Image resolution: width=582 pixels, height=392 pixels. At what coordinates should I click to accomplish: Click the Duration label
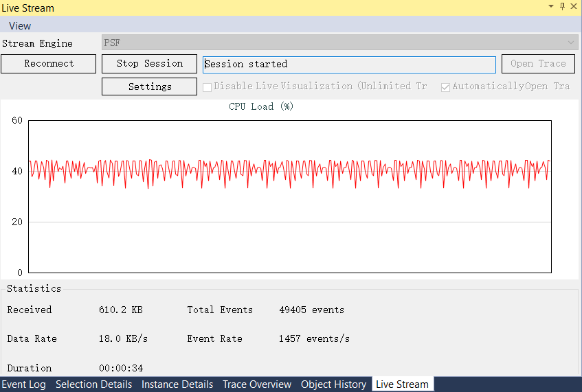tap(30, 368)
